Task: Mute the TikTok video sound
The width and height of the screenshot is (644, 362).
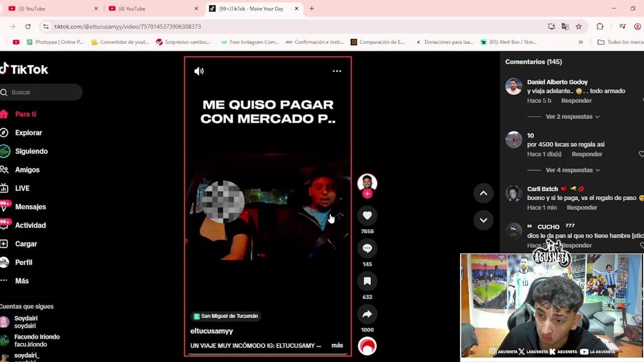Action: 199,71
